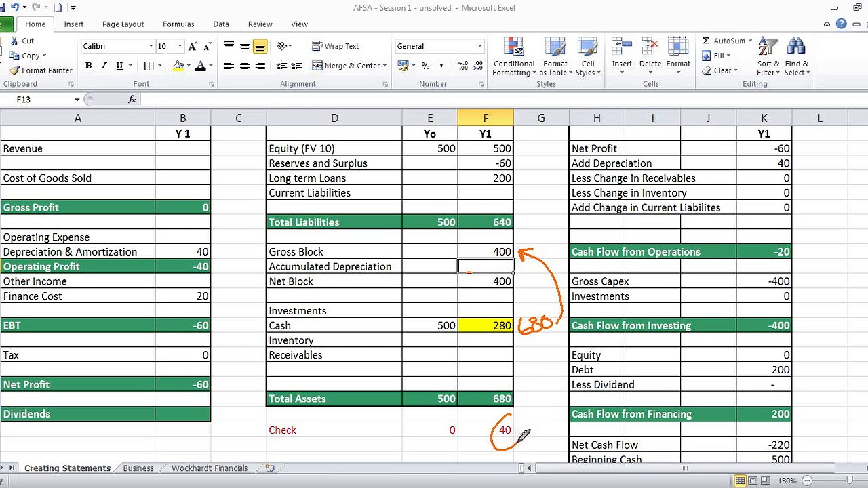Apply the yellow Fill Color

pos(178,66)
